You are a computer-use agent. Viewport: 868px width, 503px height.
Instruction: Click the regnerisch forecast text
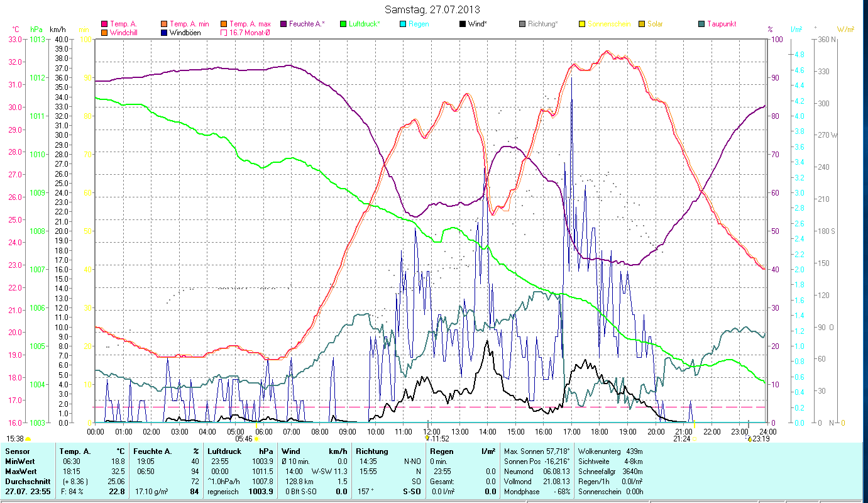tap(224, 492)
